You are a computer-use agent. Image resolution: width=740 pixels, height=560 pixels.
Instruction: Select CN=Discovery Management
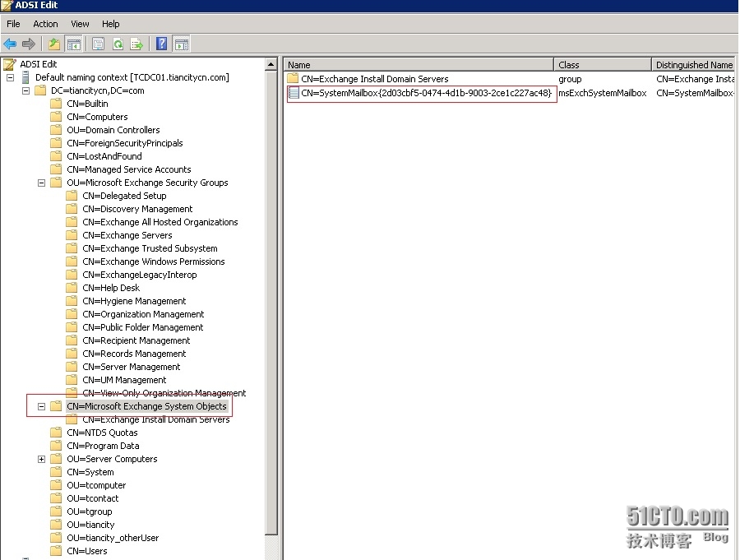click(137, 209)
